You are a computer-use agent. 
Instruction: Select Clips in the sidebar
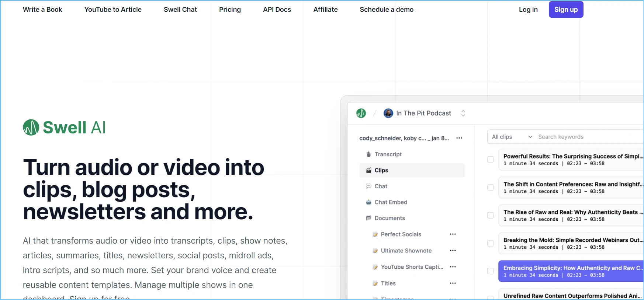coord(412,170)
